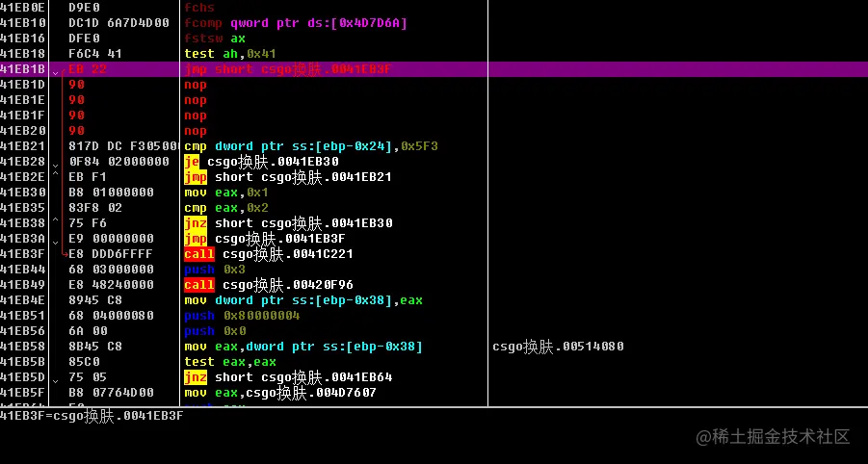Select address 41EB35 in address column

coord(23,208)
